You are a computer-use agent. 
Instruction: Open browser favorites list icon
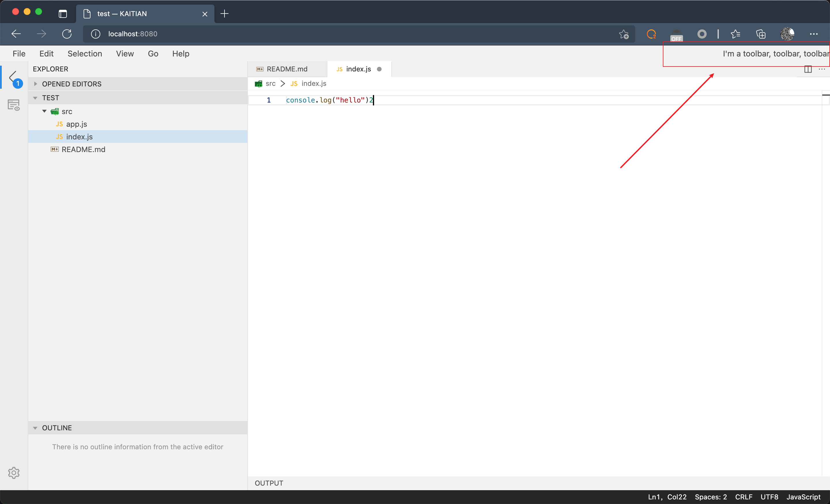735,34
